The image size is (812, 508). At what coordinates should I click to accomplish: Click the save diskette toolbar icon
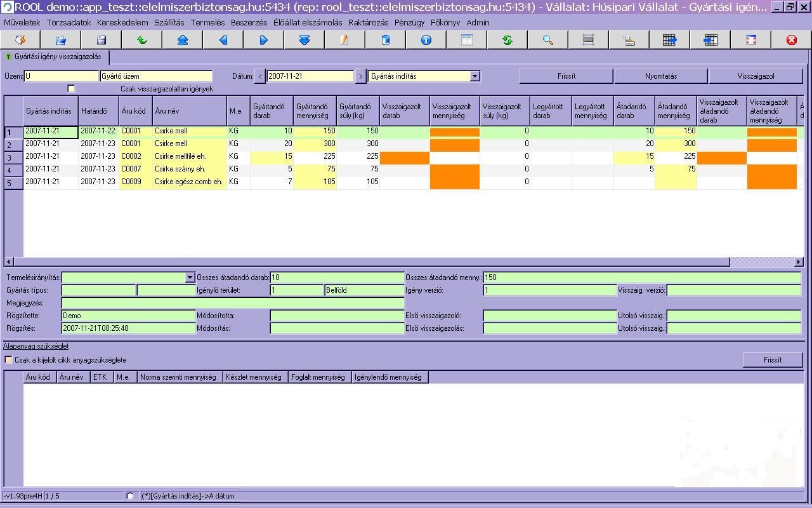(101, 40)
